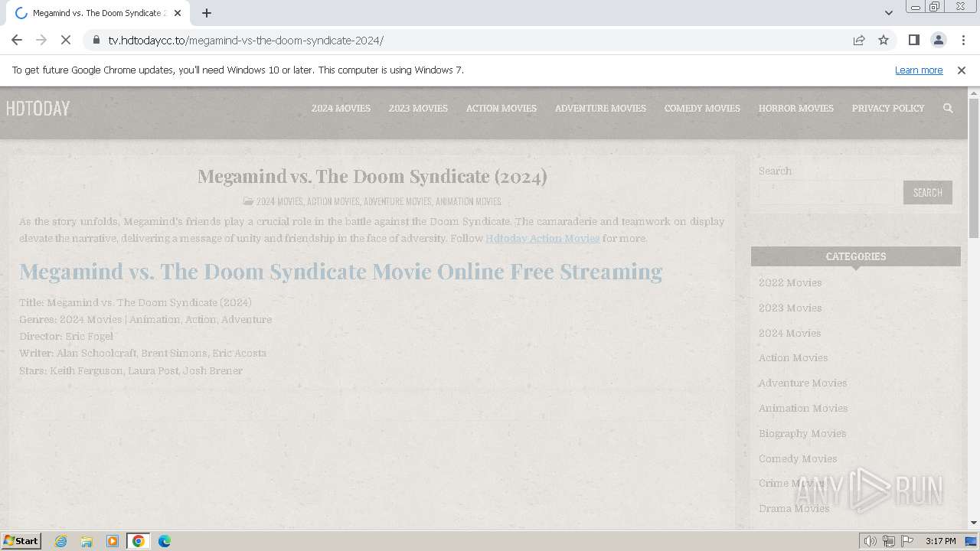Screen dimensions: 980x551
Task: Focus the sidebar Search input field
Action: click(827, 193)
